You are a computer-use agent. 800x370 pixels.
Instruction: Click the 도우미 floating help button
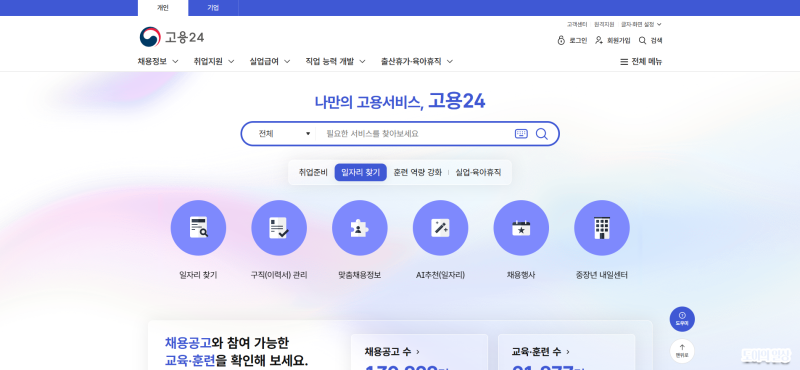pyautogui.click(x=682, y=319)
